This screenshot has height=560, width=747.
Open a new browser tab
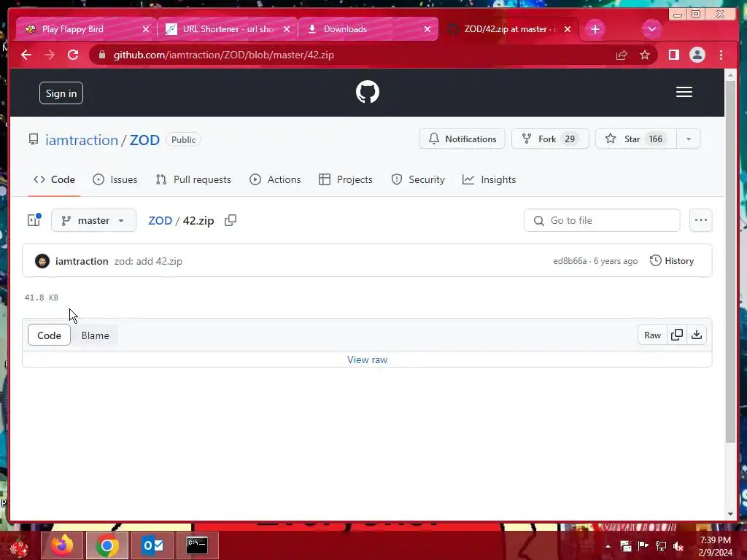(595, 29)
